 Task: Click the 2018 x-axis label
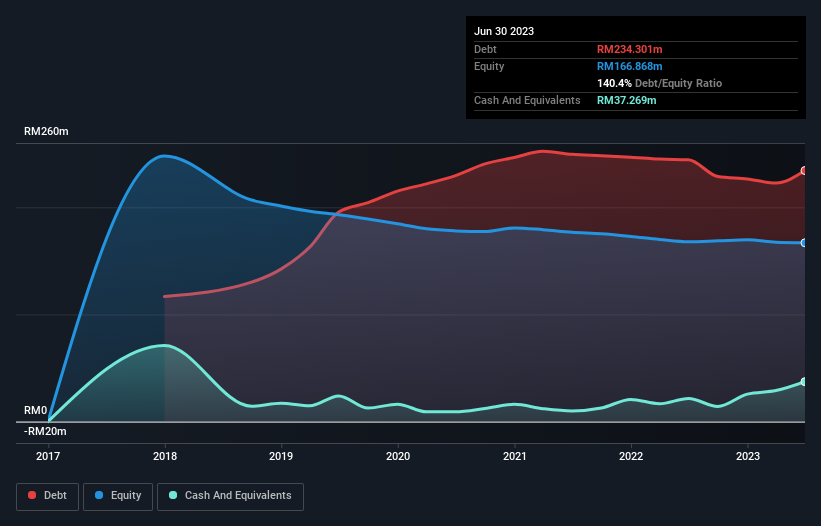click(x=165, y=456)
